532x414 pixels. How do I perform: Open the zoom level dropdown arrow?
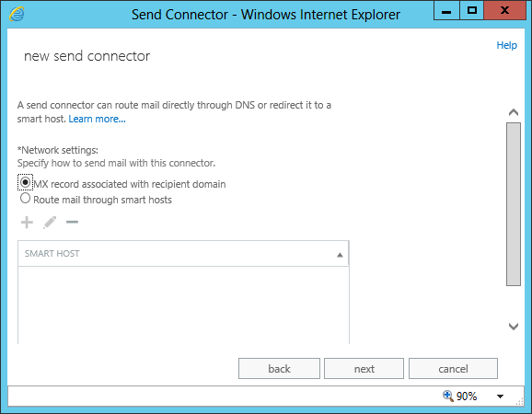500,396
